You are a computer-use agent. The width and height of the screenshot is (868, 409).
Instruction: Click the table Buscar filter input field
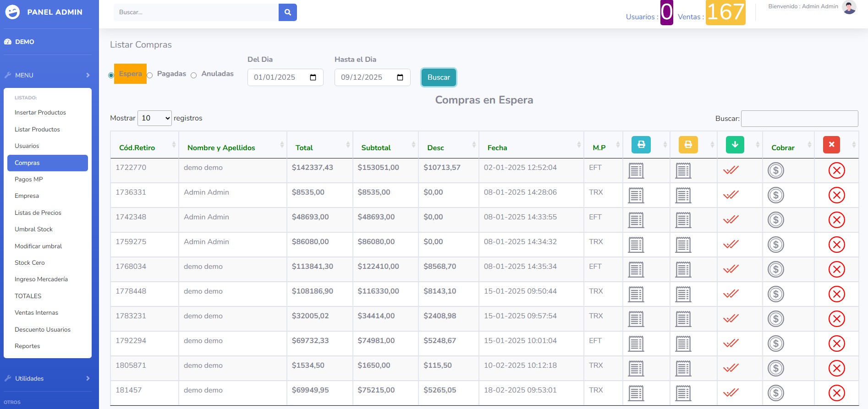pyautogui.click(x=799, y=119)
